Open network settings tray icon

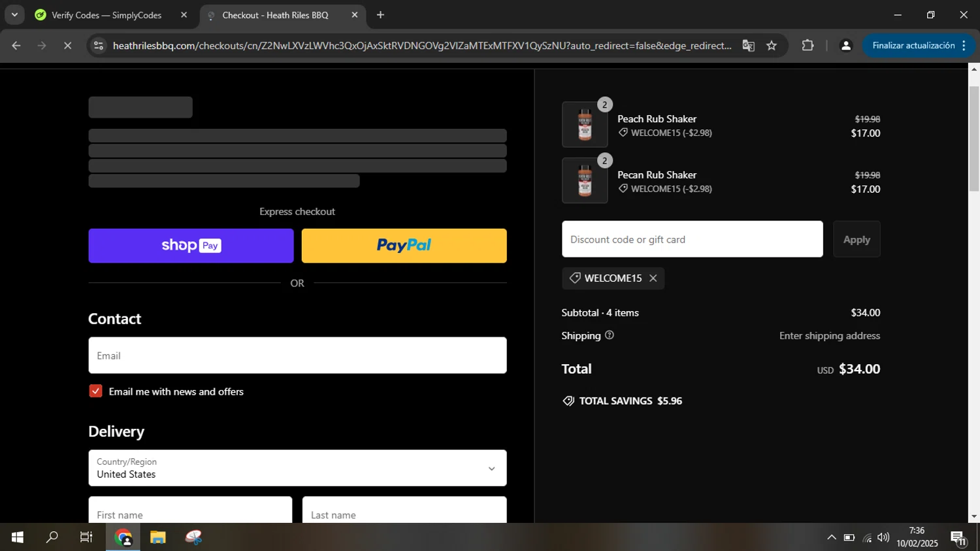867,538
